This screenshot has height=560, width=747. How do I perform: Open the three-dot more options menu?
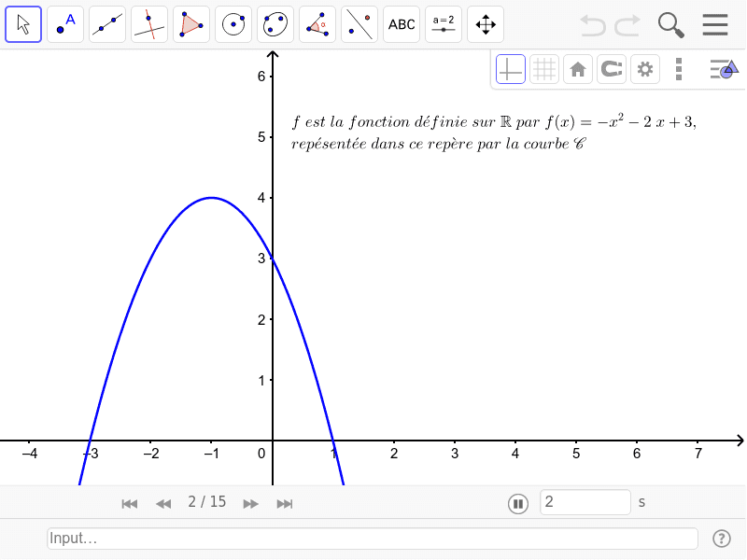pyautogui.click(x=679, y=69)
